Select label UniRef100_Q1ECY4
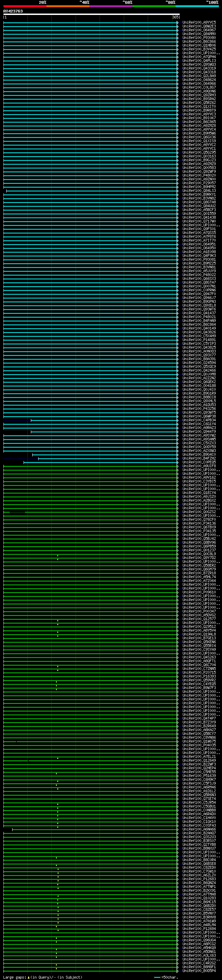 [199, 493]
